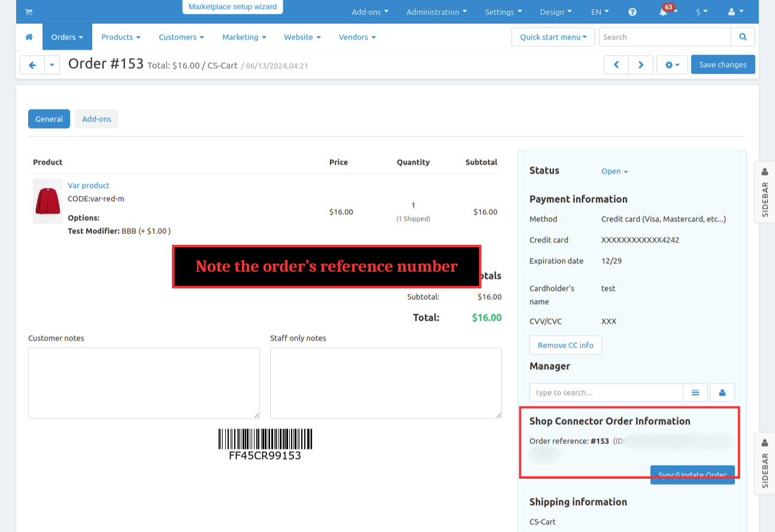
Task: Click the red sweater product thumbnail
Action: click(48, 201)
